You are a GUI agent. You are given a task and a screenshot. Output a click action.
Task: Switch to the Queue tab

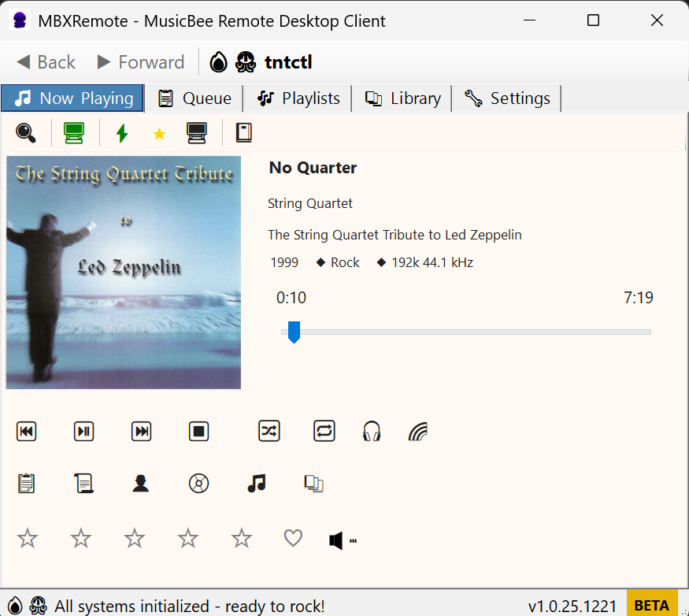tap(194, 98)
